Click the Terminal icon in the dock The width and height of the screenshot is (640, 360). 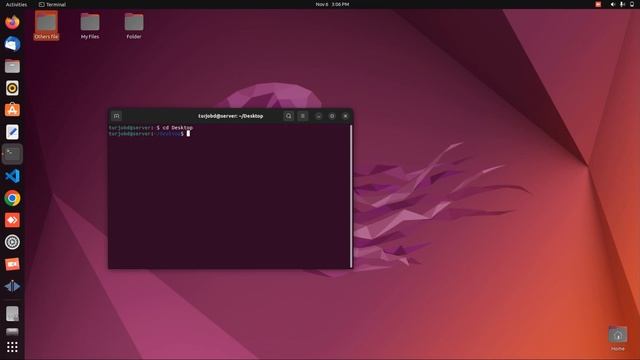(x=12, y=154)
